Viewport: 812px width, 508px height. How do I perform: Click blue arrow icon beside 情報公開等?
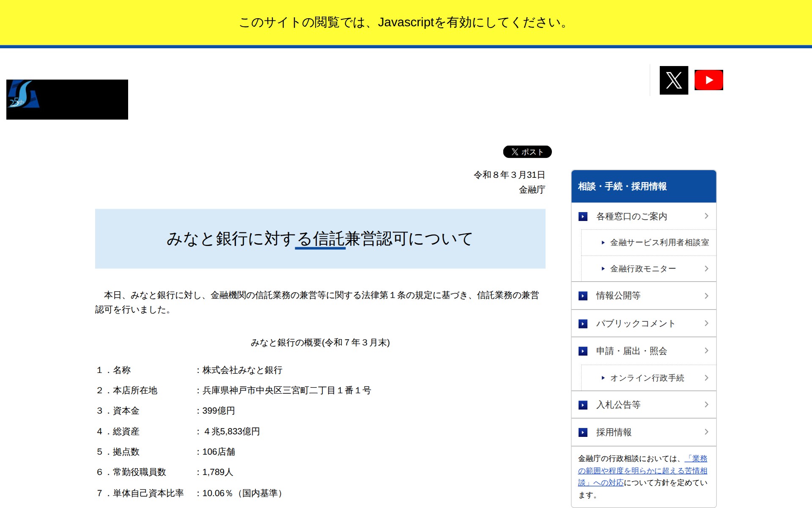click(x=583, y=296)
